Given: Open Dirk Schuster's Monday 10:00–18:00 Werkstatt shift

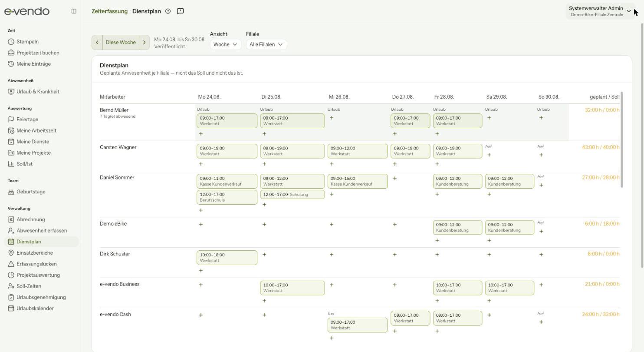Looking at the screenshot, I should [x=227, y=258].
